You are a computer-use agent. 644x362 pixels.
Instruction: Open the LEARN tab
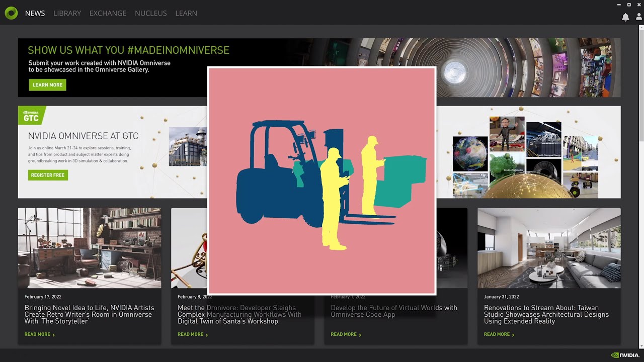(x=186, y=13)
